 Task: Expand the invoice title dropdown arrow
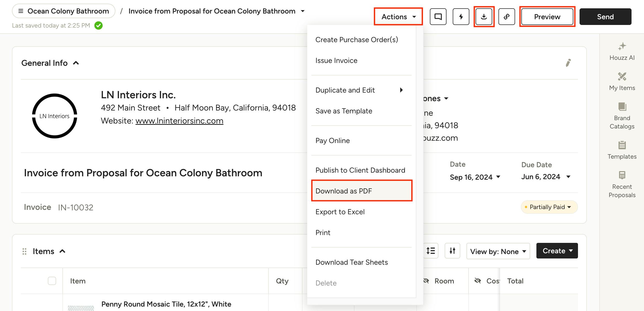303,11
